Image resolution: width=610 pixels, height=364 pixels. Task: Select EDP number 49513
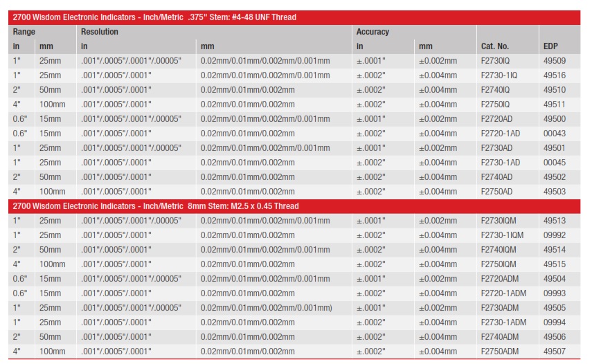(x=555, y=221)
